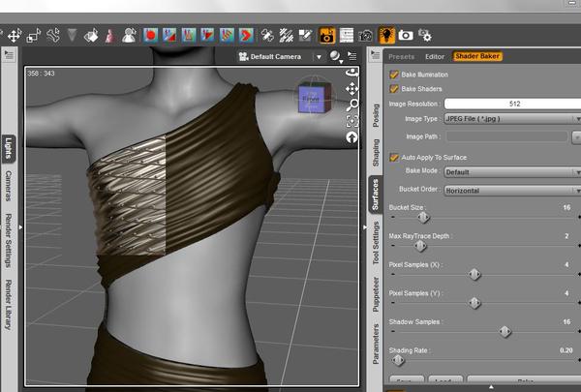Open the Render Settings side tab
This screenshot has width=581, height=392.
tap(8, 240)
